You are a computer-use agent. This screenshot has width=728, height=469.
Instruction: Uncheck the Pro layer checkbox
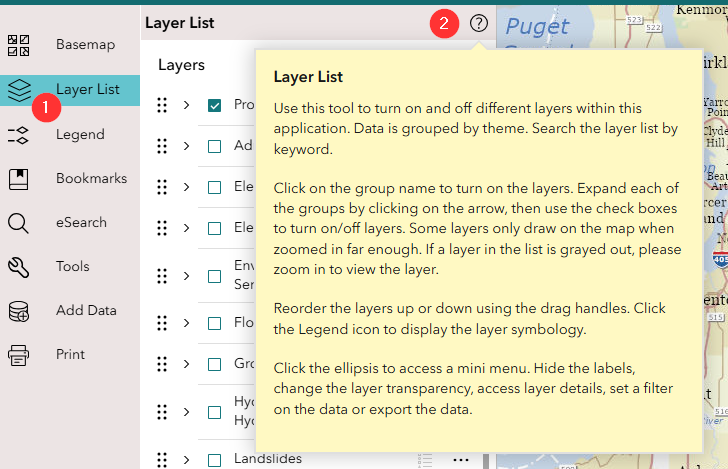(214, 105)
